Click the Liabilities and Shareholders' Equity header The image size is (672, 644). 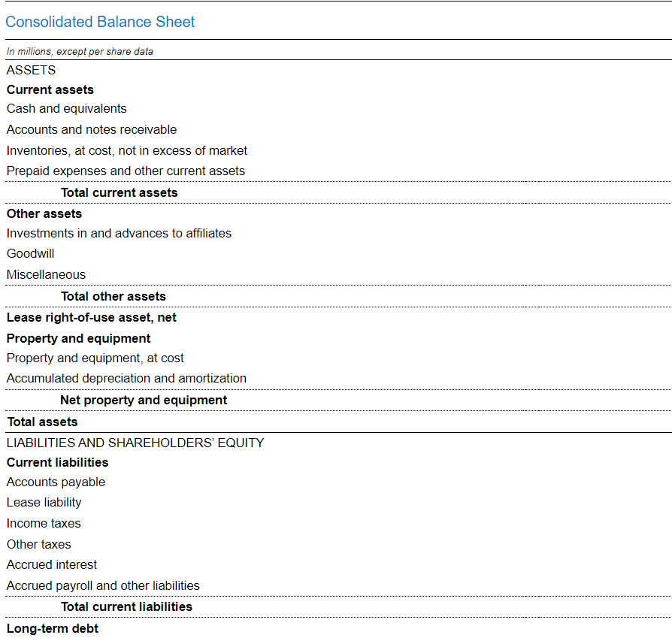point(135,443)
